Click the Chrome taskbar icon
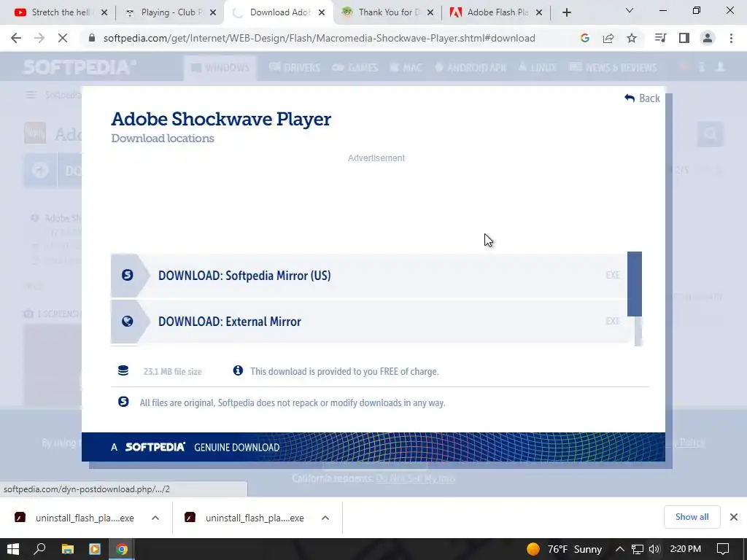The image size is (747, 560). tap(122, 549)
